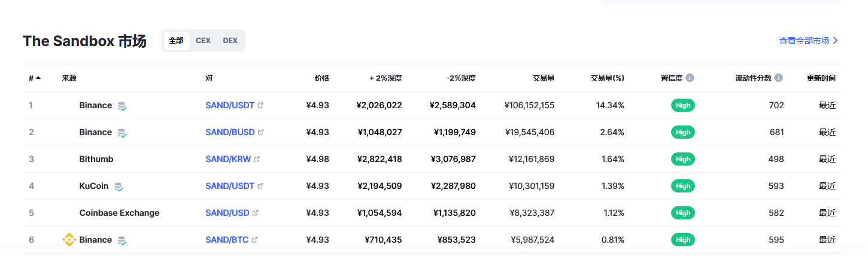Click Binance source name in row 1
The image size is (868, 257).
(x=96, y=105)
